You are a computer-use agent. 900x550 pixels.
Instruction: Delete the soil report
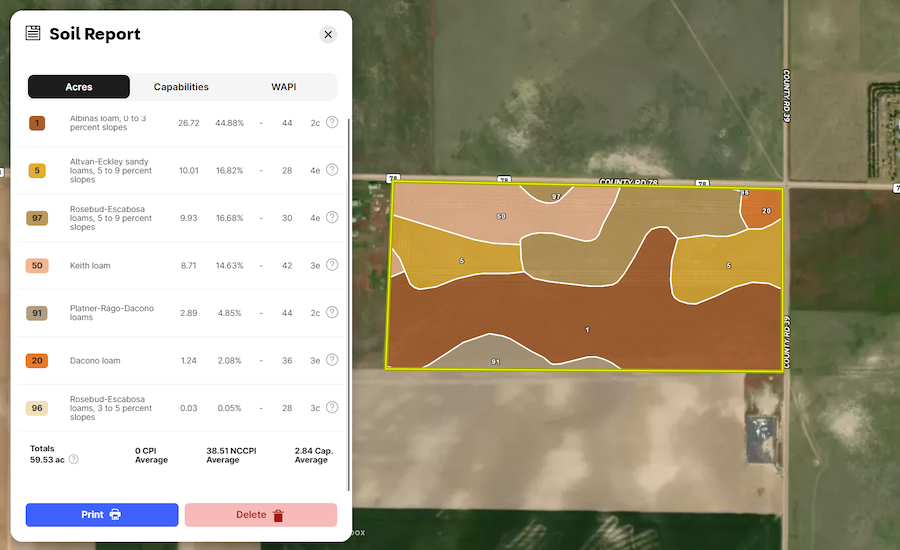[261, 515]
